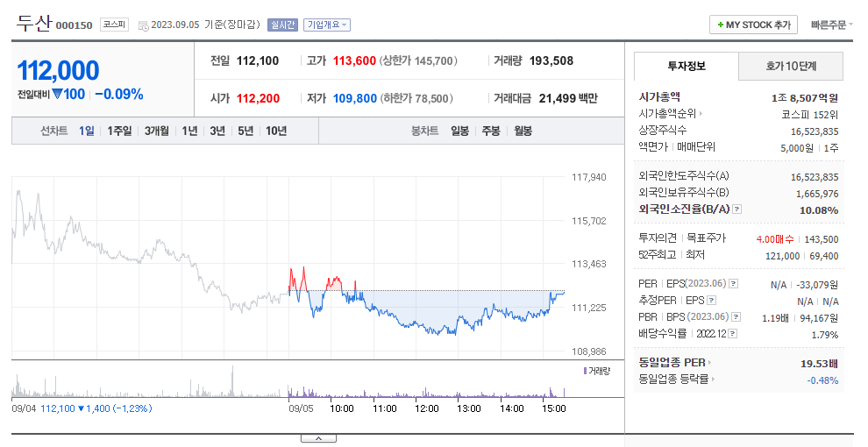Screen dimensions: 868x447
Task: Click the 시가총액 label
Action: point(658,96)
